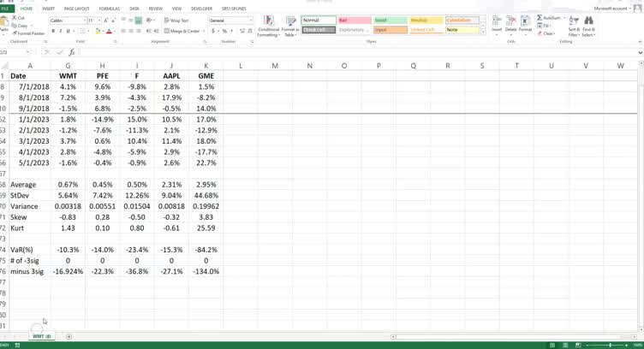Click the Accounting dollar format icon

[x=213, y=31]
